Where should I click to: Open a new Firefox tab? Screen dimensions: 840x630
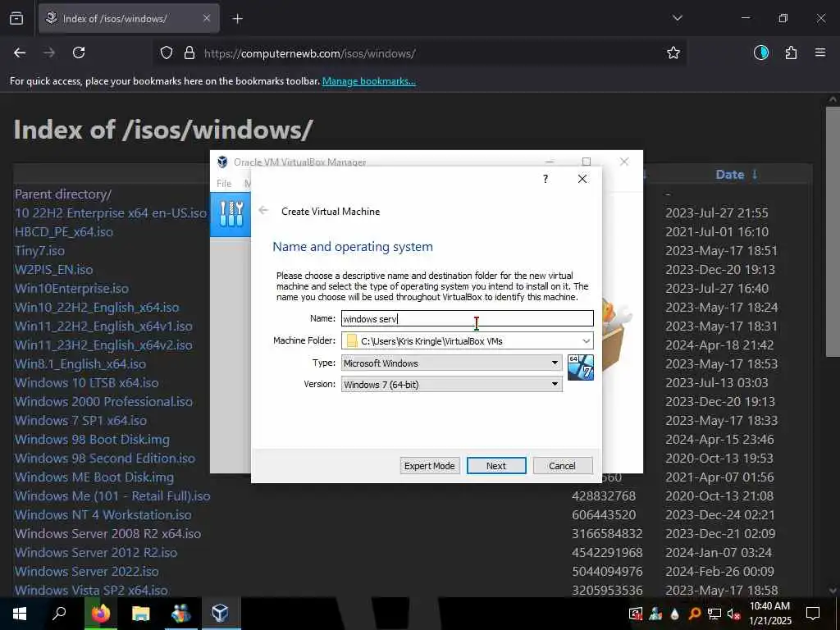coord(237,19)
